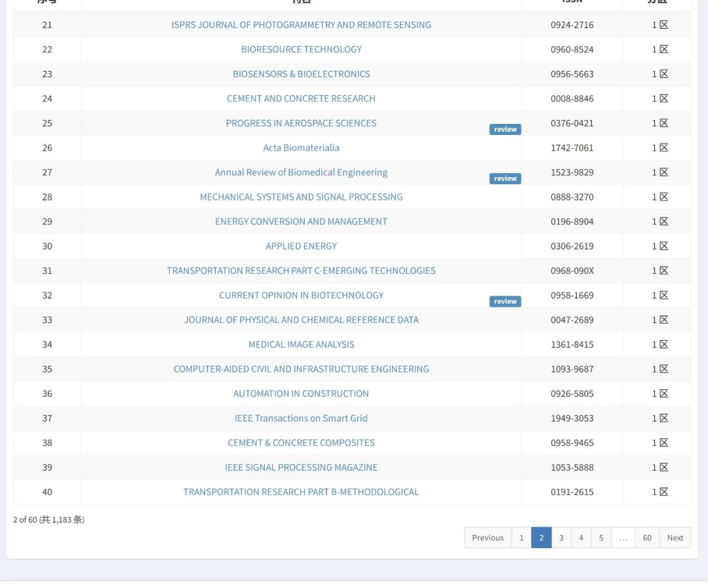
Task: Click review badge for Progress in Aerospace Sciences
Action: 505,129
